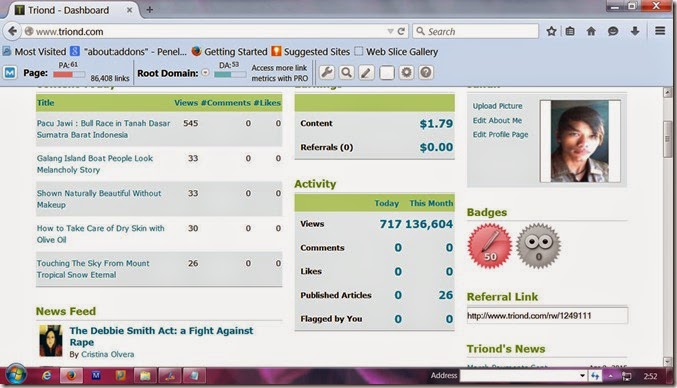Click the red pencil 50 badge
This screenshot has height=388, width=677.
click(490, 246)
